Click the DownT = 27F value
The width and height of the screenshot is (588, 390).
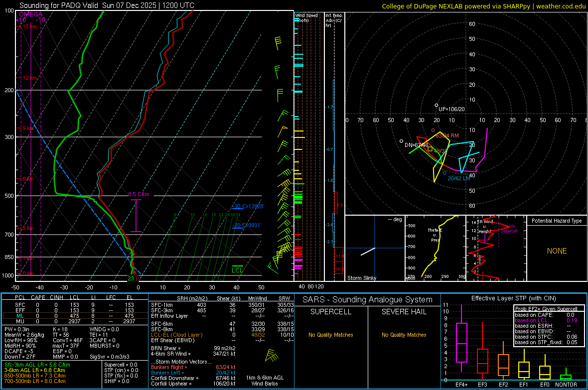20,357
